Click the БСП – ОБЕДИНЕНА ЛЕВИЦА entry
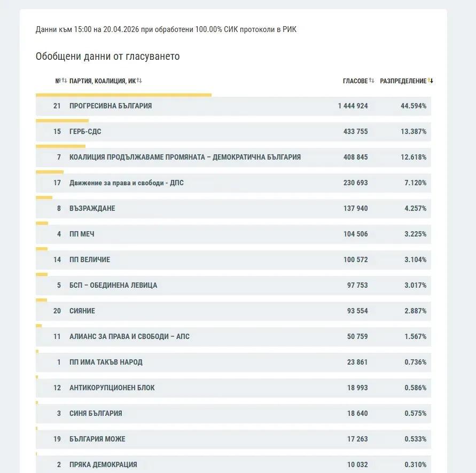The height and width of the screenshot is (473, 476). (x=113, y=286)
